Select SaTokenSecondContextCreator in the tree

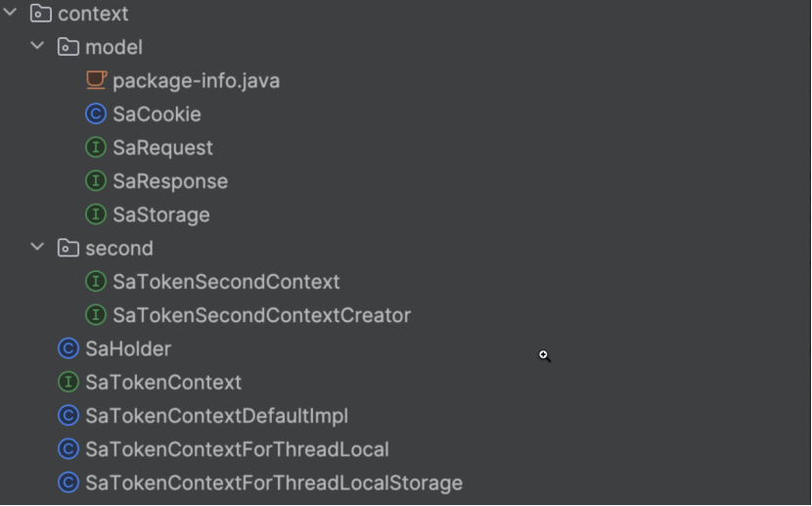262,315
